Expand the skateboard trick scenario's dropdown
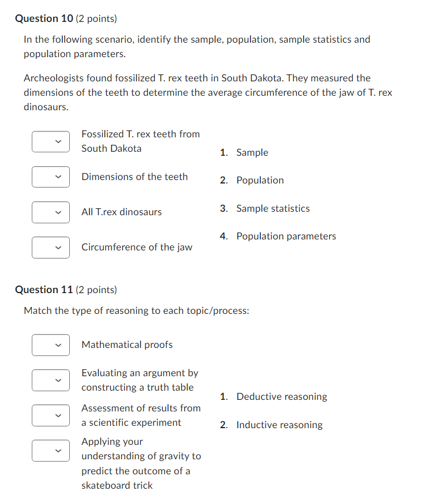448x502 pixels. [51, 451]
